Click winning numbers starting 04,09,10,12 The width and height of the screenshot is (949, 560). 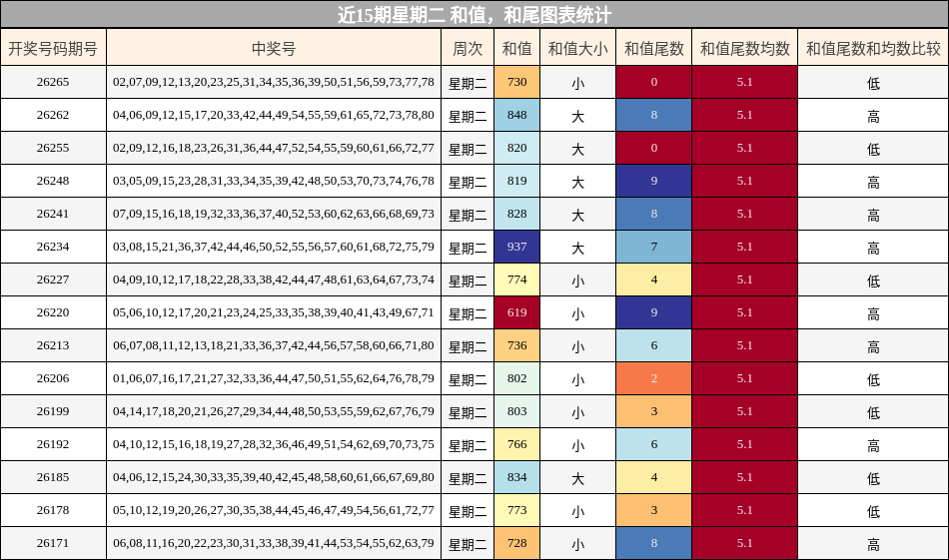tap(274, 280)
